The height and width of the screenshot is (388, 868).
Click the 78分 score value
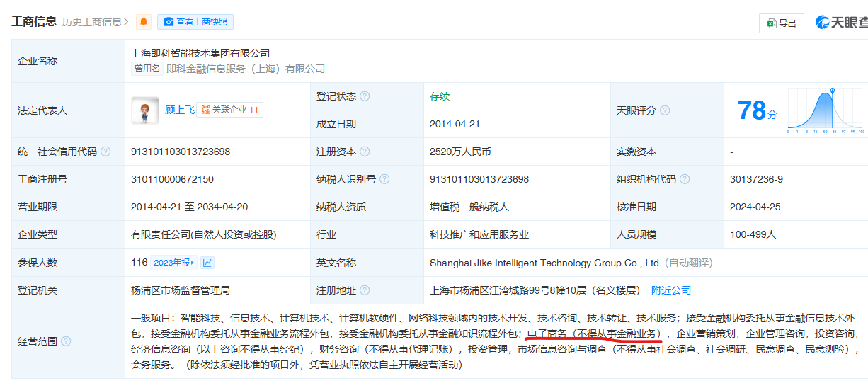pyautogui.click(x=757, y=110)
